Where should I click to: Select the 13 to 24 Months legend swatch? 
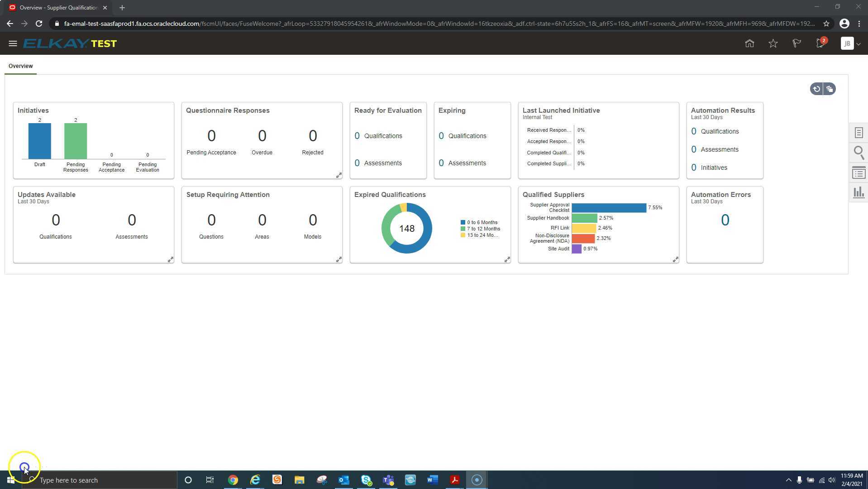click(463, 235)
